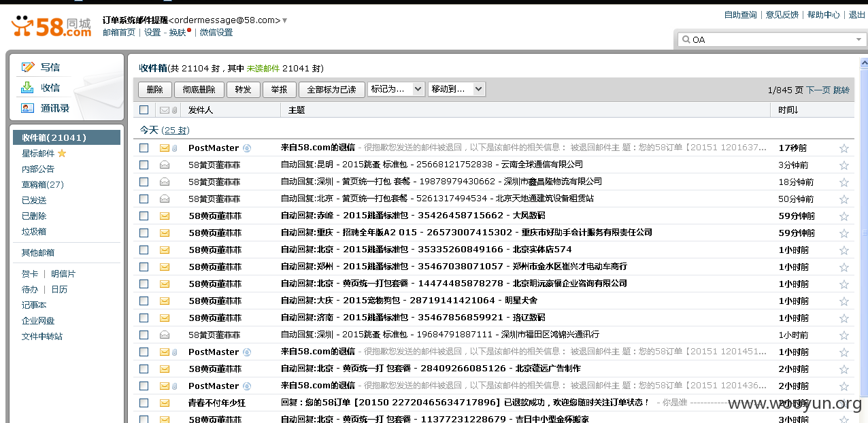868x423 pixels.
Task: Open 已删除 folder
Action: (34, 216)
